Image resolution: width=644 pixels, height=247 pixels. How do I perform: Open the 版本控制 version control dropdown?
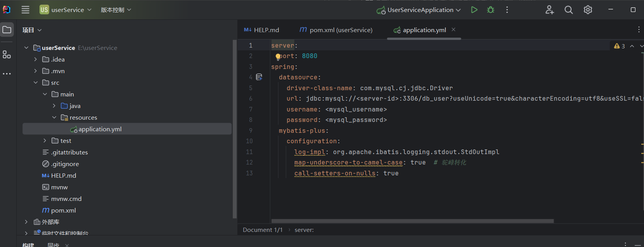[x=116, y=10]
